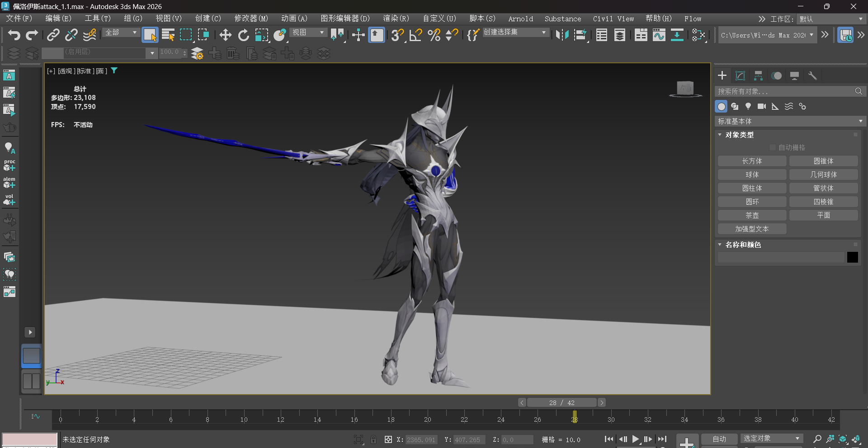
Task: Open Select by Name list icon
Action: 168,35
